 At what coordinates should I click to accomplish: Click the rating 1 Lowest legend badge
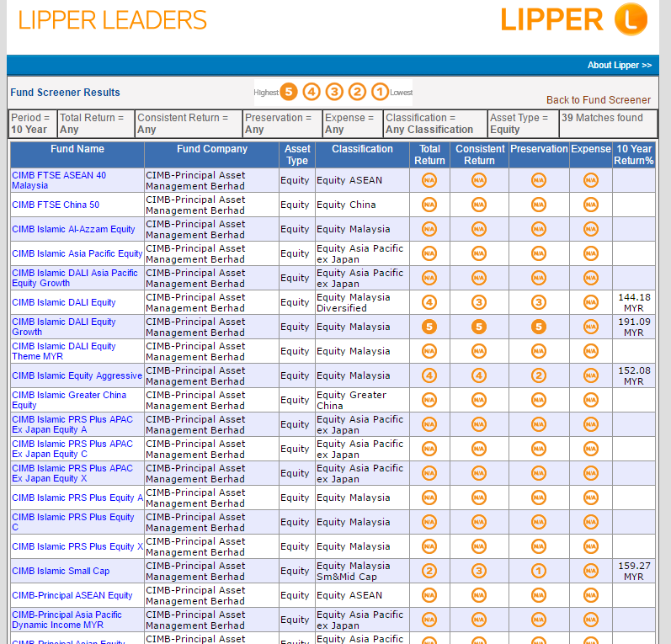(x=380, y=92)
